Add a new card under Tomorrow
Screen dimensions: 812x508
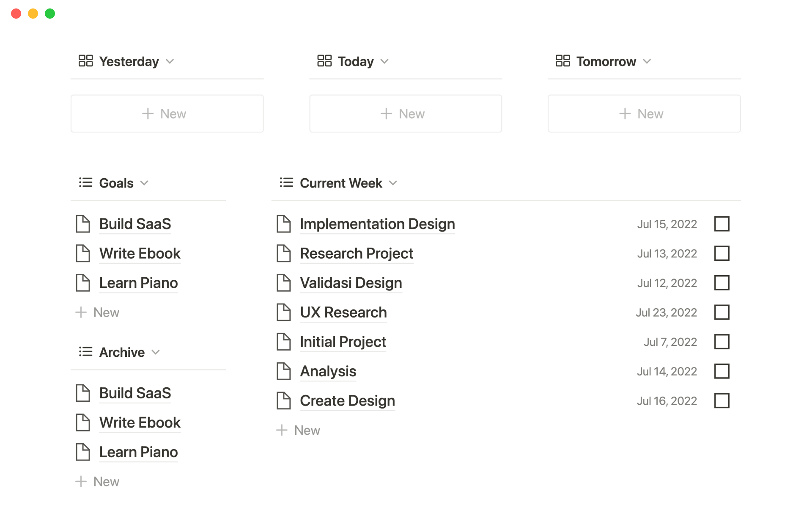coord(644,113)
